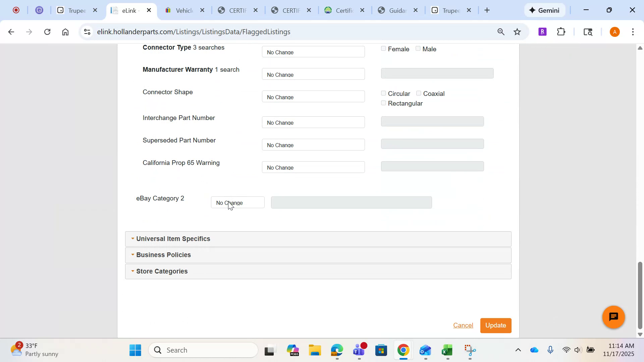Click the Interchange Part Number input field
The image size is (644, 362).
[432, 121]
